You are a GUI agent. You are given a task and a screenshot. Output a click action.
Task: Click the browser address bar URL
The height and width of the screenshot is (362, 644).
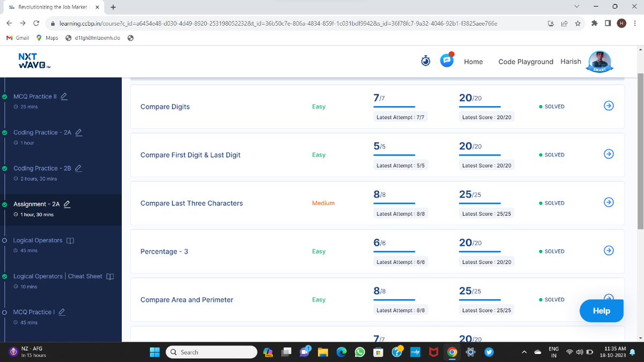(x=278, y=24)
